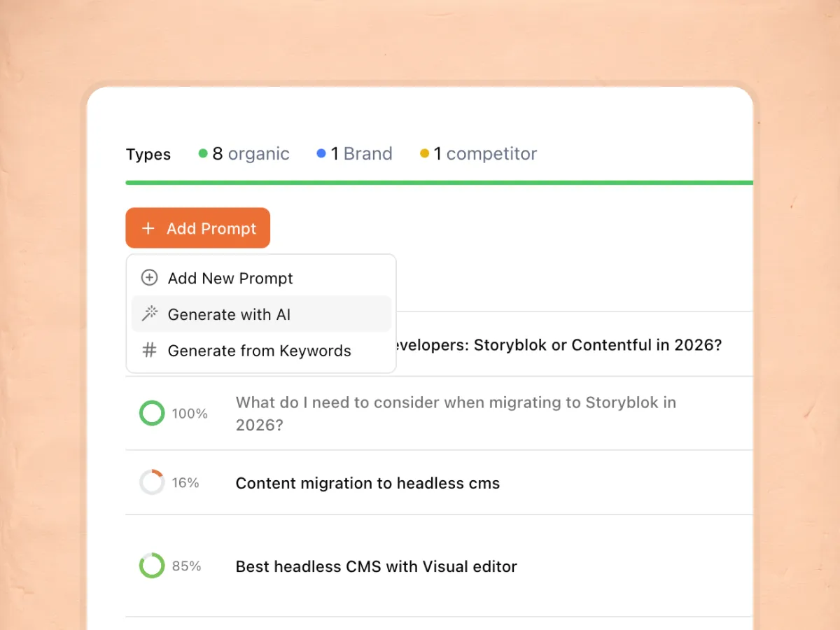Click the yellow dot beside competitor
Viewport: 840px width, 630px height.
coord(424,153)
